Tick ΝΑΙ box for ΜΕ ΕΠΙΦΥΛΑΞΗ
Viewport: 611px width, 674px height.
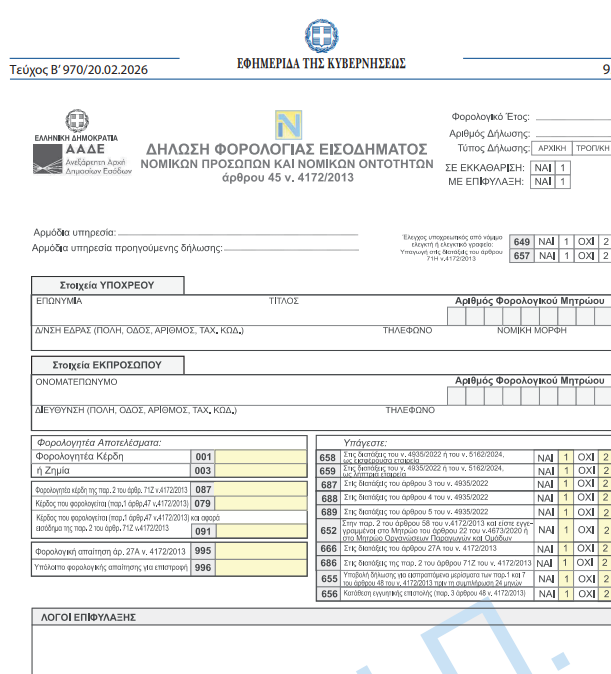pyautogui.click(x=563, y=182)
